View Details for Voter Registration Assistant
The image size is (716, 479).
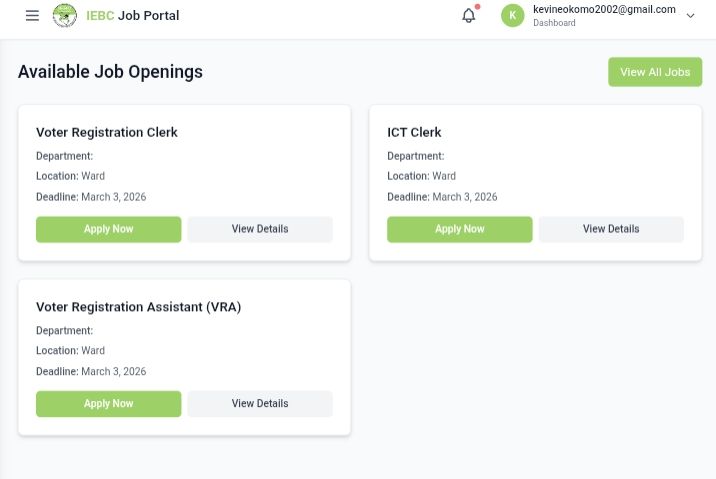(x=260, y=404)
